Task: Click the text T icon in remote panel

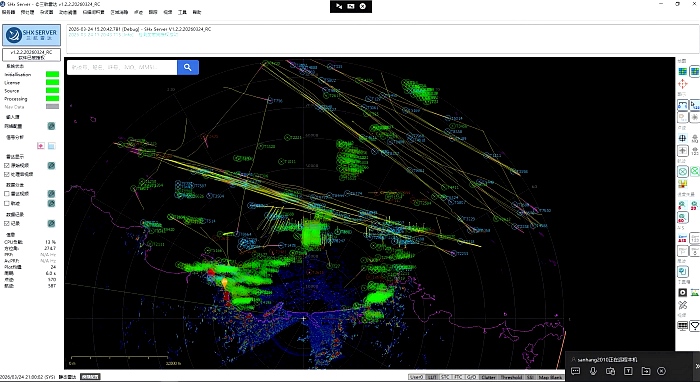Action: point(628,371)
